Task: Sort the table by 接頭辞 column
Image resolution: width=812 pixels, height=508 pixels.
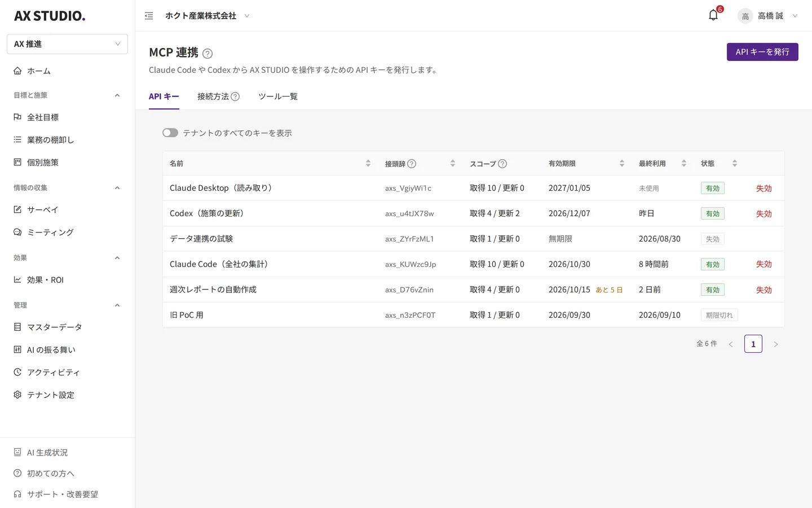Action: (453, 164)
